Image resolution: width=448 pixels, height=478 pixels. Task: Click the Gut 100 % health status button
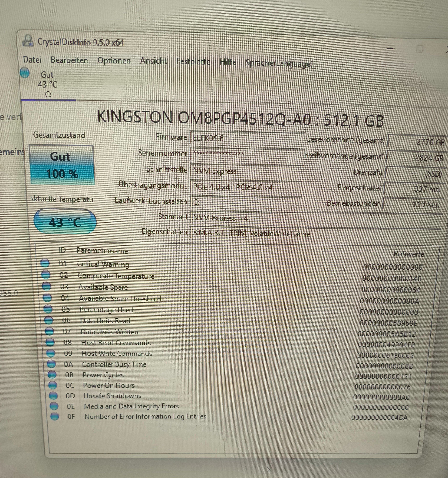click(62, 165)
